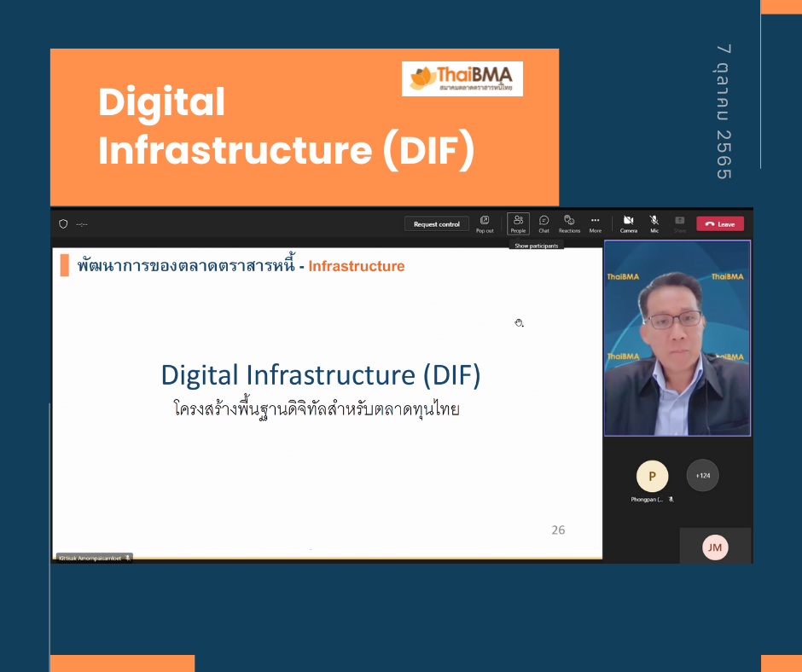Click the shield security icon
Screen dimensions: 802x672
(x=63, y=224)
